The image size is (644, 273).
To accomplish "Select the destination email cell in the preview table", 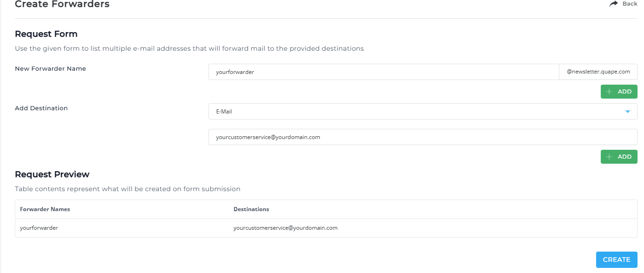I will [285, 228].
